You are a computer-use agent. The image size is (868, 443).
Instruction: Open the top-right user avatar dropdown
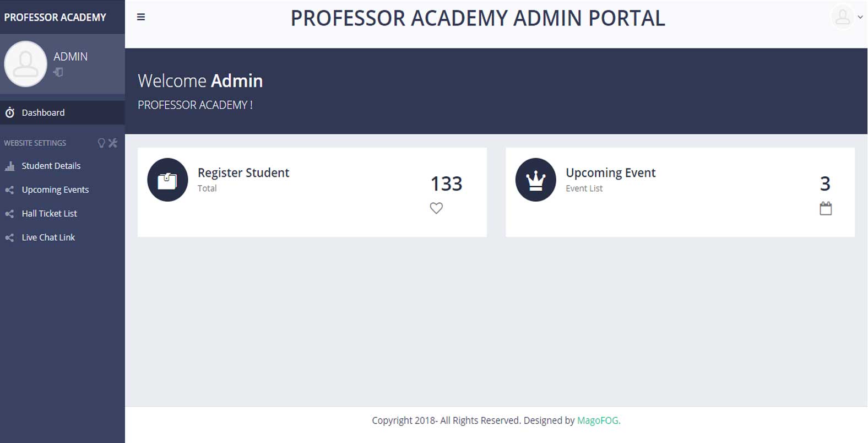(x=843, y=17)
